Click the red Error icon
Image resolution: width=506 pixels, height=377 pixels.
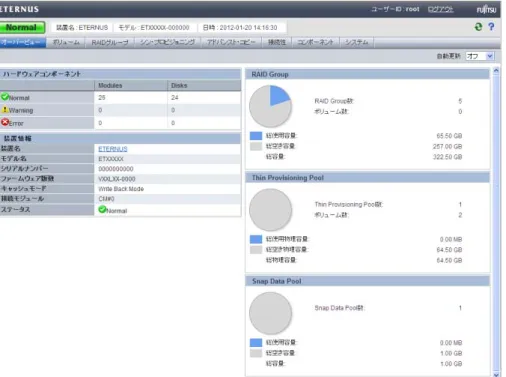(x=5, y=122)
